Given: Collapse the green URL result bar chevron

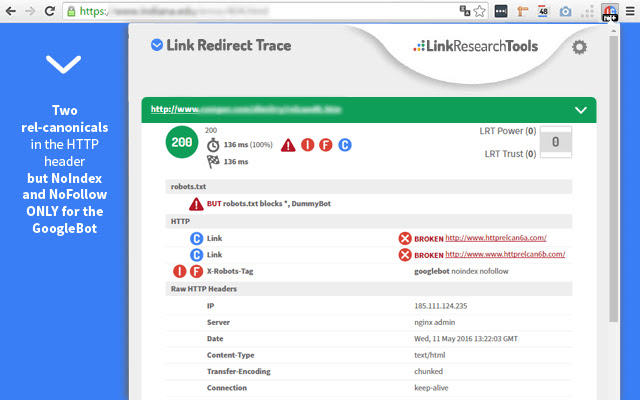Looking at the screenshot, I should coord(580,110).
